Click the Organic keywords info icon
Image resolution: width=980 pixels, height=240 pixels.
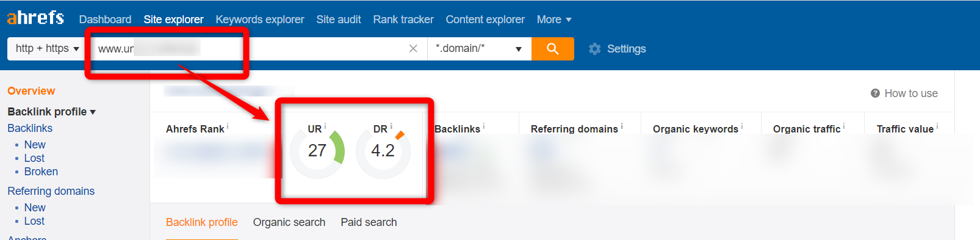pos(742,126)
